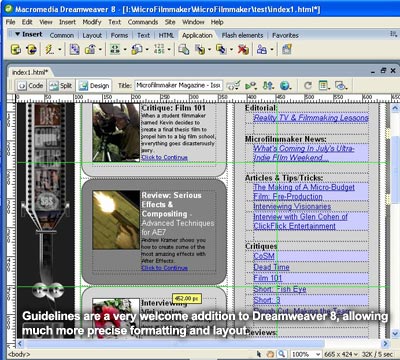The height and width of the screenshot is (360, 400).
Task: Click the CoSM critique link
Action: tap(264, 256)
